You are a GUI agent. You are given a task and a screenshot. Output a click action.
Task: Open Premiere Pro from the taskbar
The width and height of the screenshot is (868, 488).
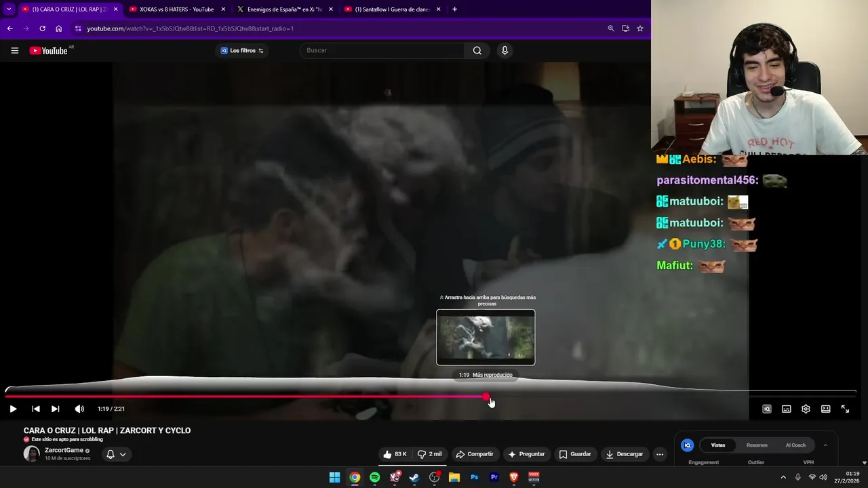[494, 477]
